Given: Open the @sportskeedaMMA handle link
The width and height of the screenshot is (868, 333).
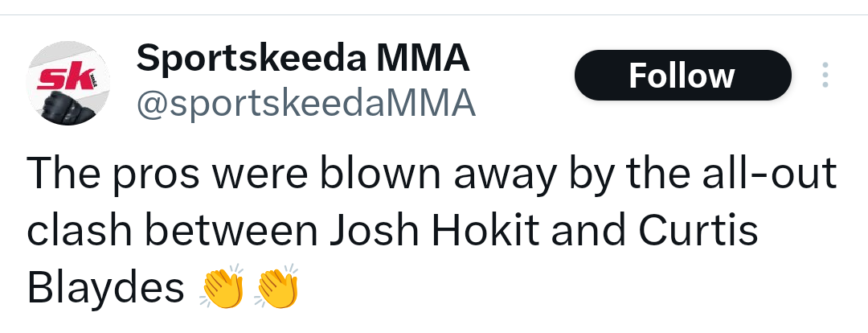Looking at the screenshot, I should tap(306, 103).
